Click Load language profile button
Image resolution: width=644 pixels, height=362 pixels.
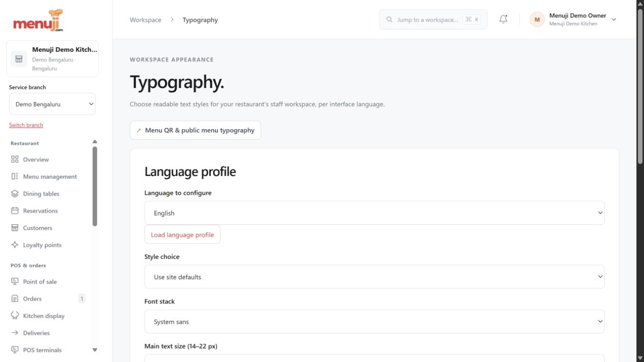point(182,235)
